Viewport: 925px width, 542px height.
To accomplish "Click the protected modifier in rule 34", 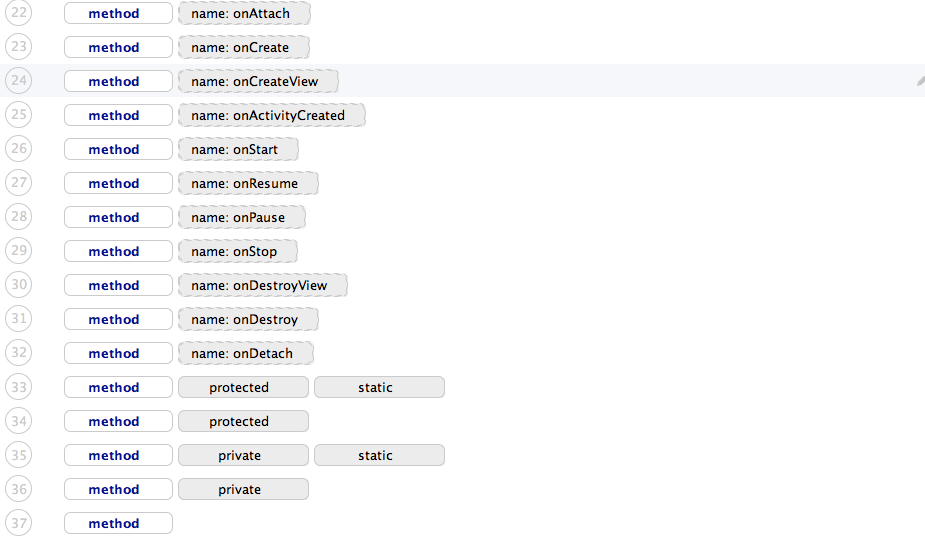I will pyautogui.click(x=243, y=421).
